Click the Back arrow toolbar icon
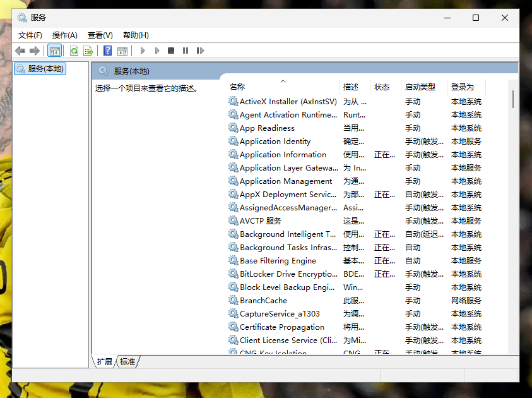The height and width of the screenshot is (398, 532). [x=20, y=51]
